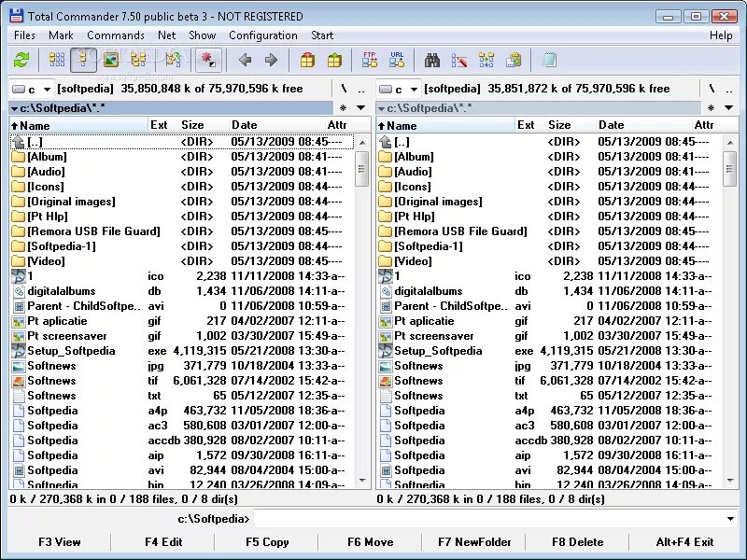
Task: Select digitalalbums db file in left panel
Action: click(62, 291)
